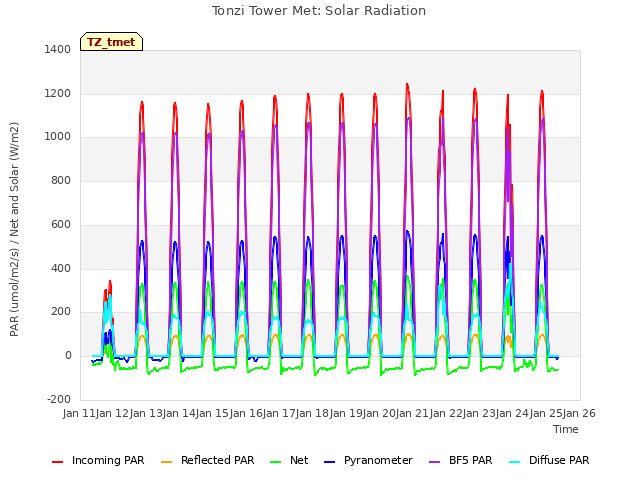Click the cyan Diffuse PAR legend swatch

[x=515, y=462]
